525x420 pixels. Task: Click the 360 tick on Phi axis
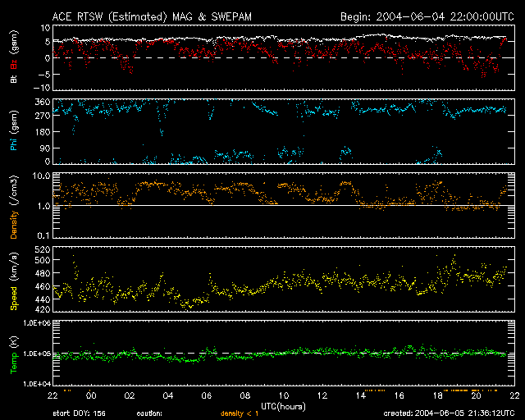[43, 103]
